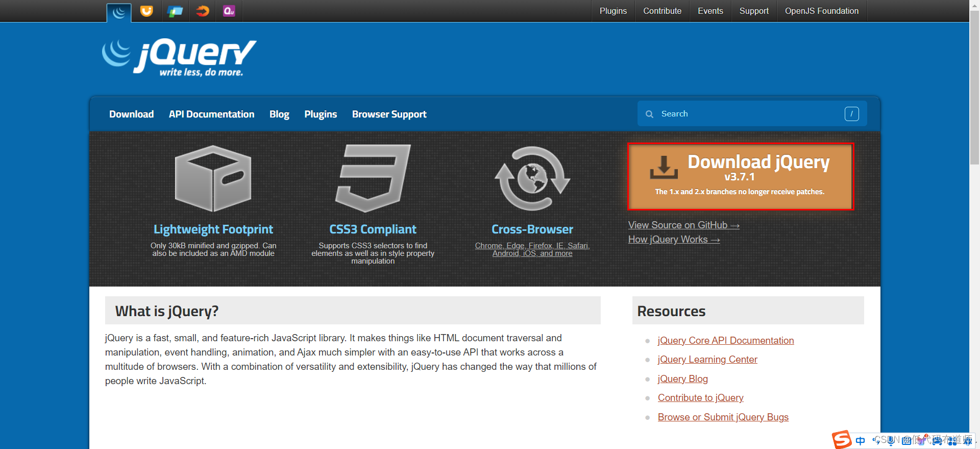Click the jQuery write less, do more logo

179,58
